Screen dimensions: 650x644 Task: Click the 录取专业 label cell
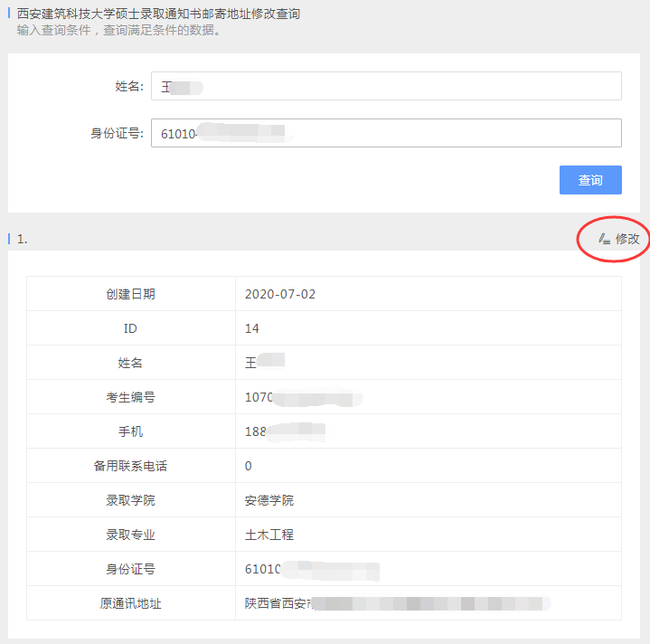click(131, 535)
